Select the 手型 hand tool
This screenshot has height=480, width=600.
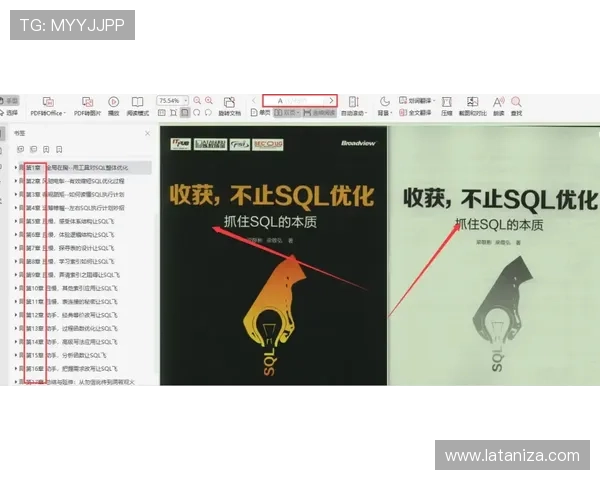click(9, 100)
